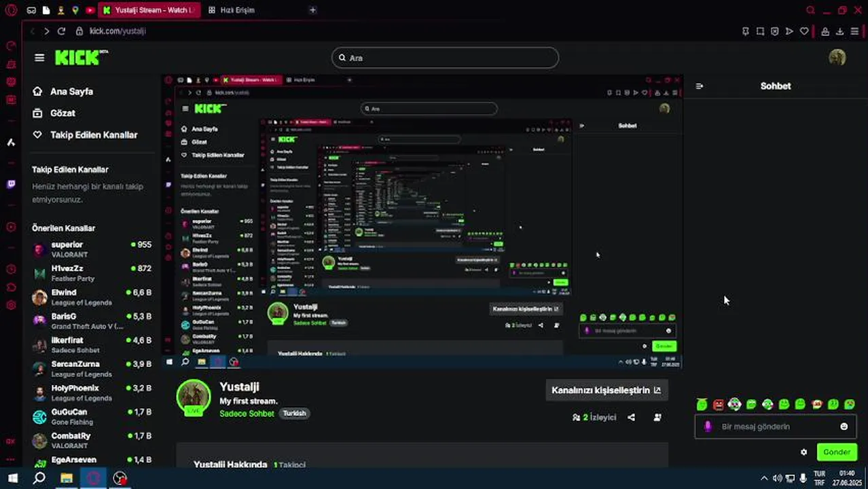
Task: Go forward with the forward arrow
Action: click(46, 31)
